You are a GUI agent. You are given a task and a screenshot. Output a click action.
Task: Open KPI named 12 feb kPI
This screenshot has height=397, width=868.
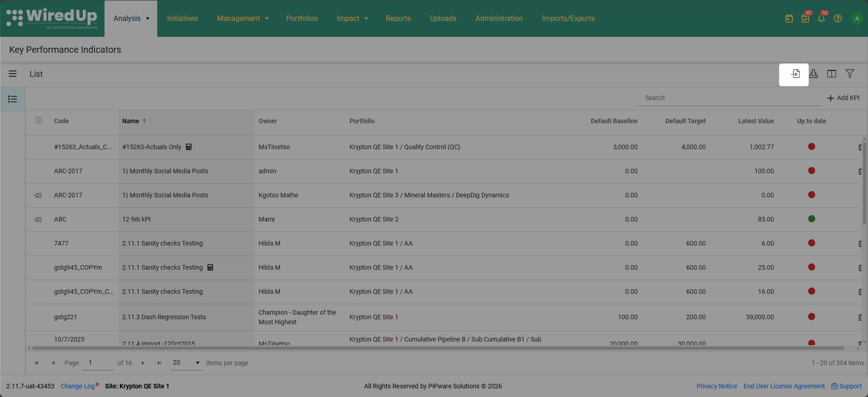136,219
